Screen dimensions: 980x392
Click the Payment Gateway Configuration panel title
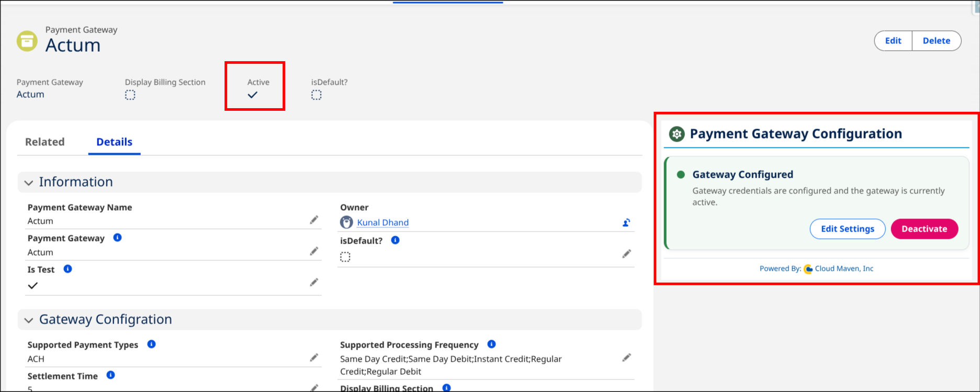796,134
